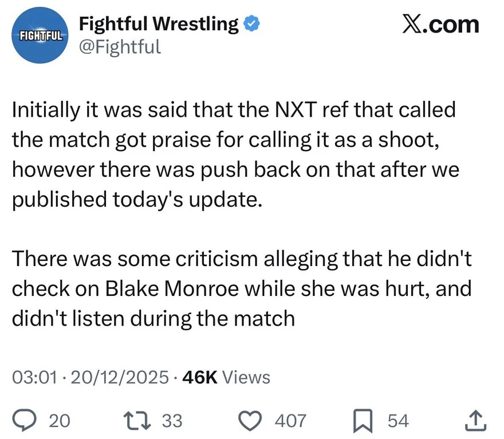Open the @Fightful handle link
Image resolution: width=504 pixels, height=439 pixels.
(120, 47)
